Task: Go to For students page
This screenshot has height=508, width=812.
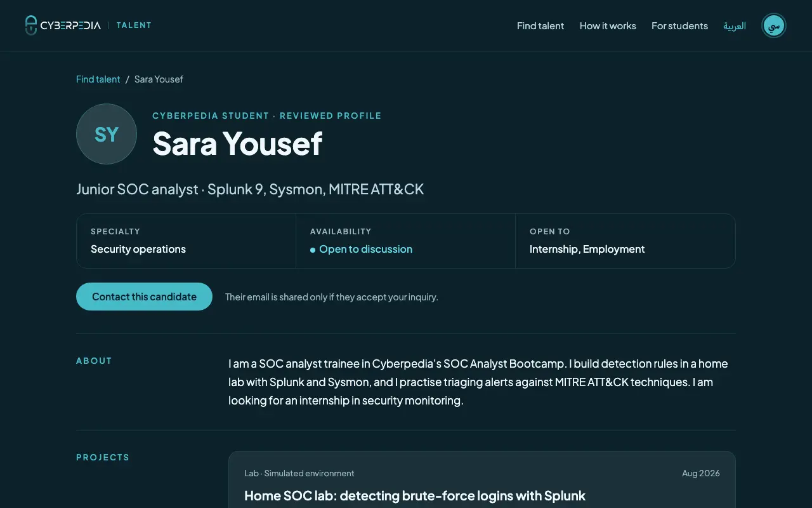Action: point(679,26)
